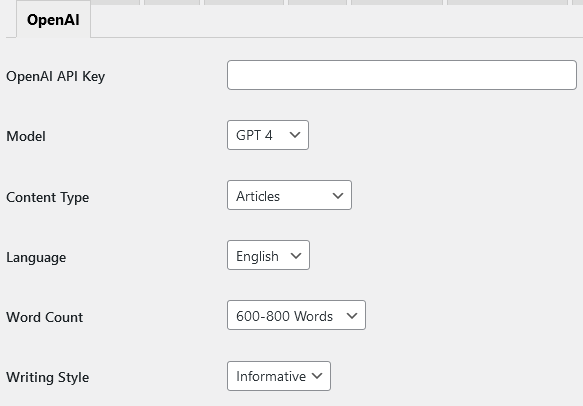Open the Content Type dropdown showing Articles
Image resolution: width=583 pixels, height=406 pixels.
pyautogui.click(x=289, y=195)
